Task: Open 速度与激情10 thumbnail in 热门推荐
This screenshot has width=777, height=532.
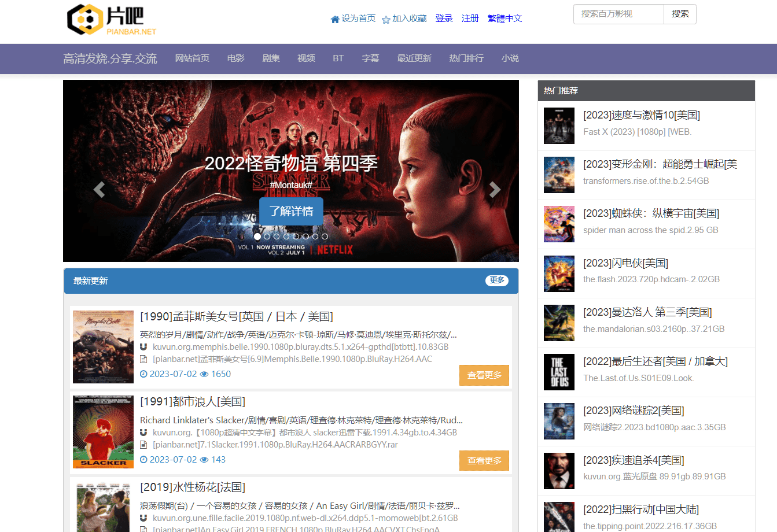Action: 559,125
